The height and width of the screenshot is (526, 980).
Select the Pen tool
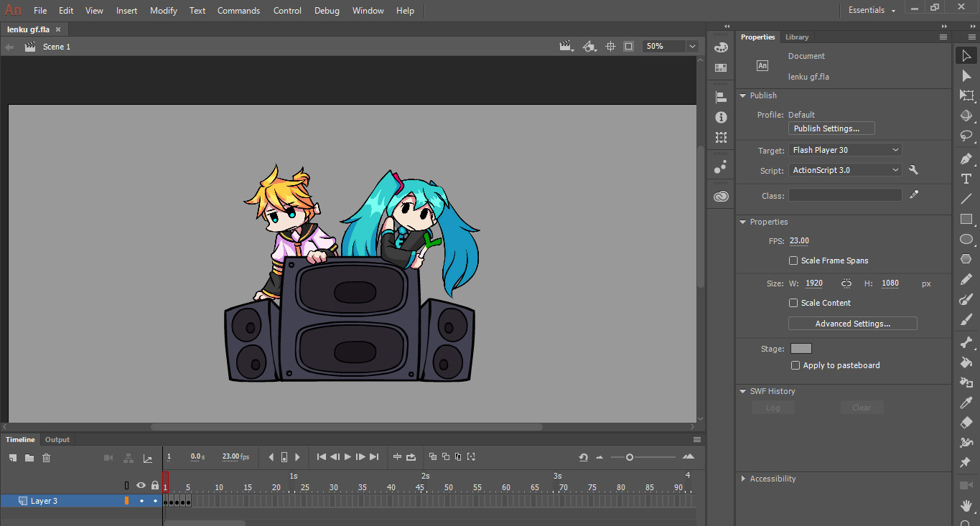click(x=966, y=159)
